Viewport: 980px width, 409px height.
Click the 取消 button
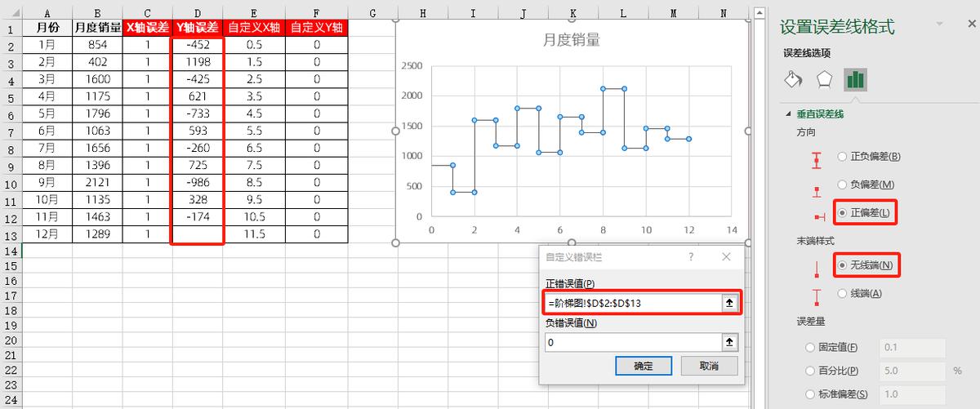tap(708, 366)
